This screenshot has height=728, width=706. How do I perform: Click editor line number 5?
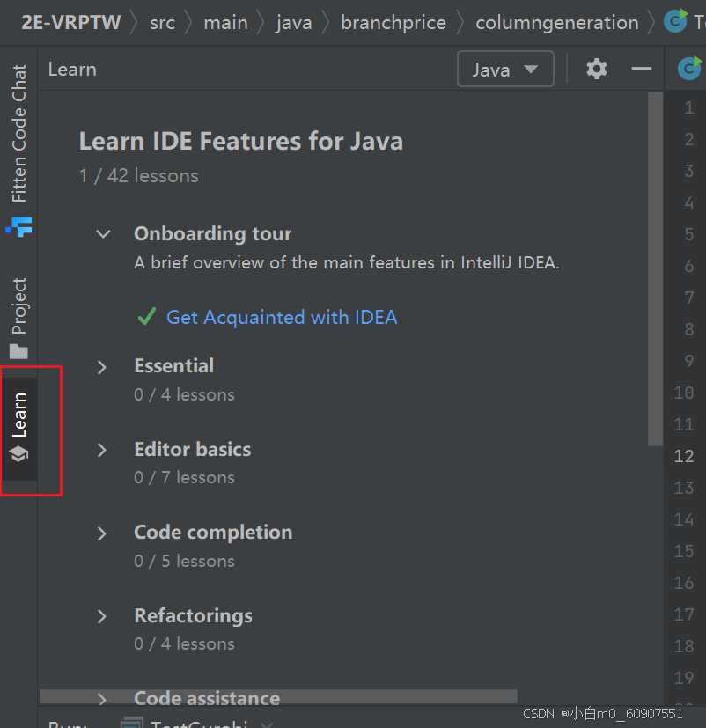[689, 234]
